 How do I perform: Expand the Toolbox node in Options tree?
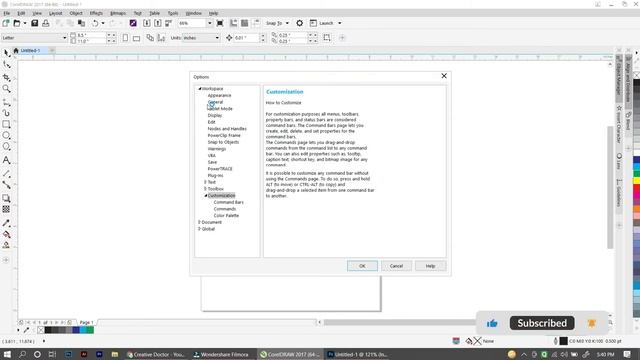click(205, 189)
